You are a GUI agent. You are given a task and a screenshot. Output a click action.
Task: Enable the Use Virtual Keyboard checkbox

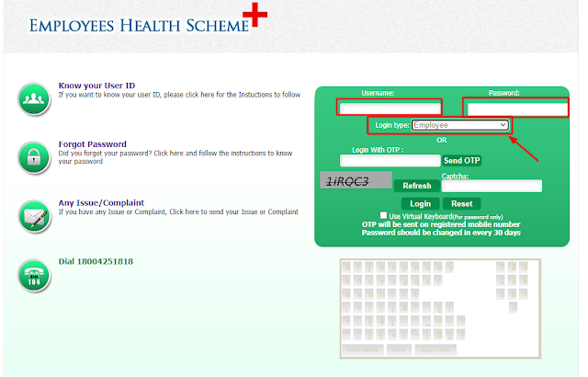point(383,215)
